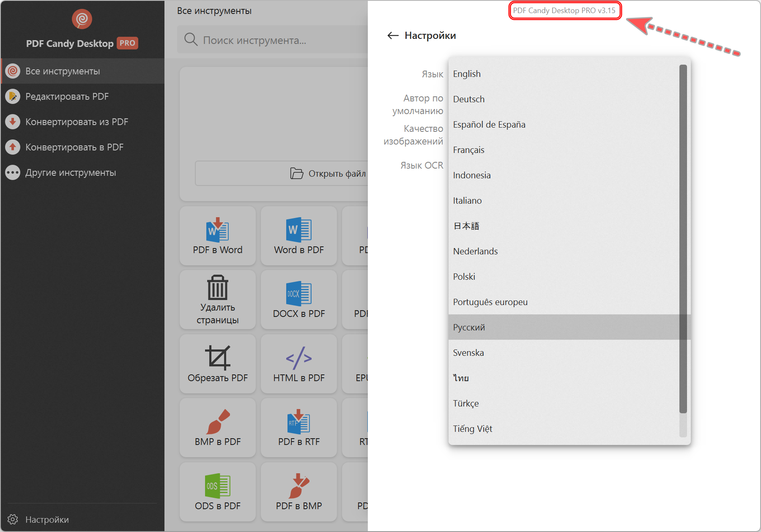Choose 日本語 from language list

pos(564,226)
